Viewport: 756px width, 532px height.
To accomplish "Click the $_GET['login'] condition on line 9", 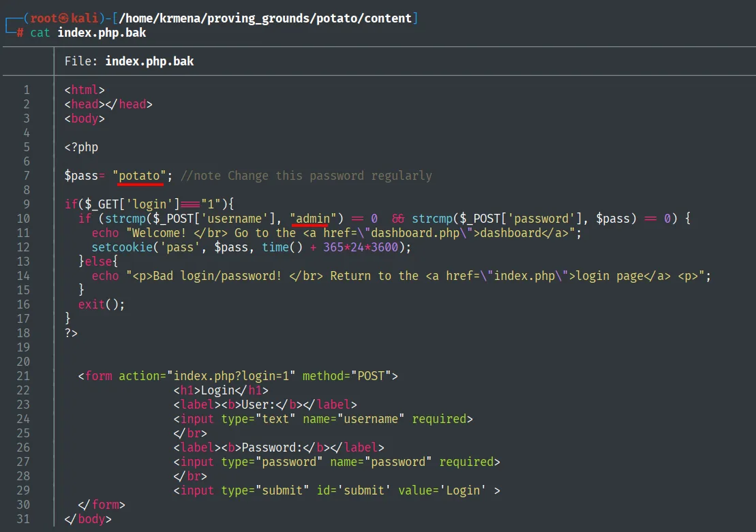I will (132, 204).
